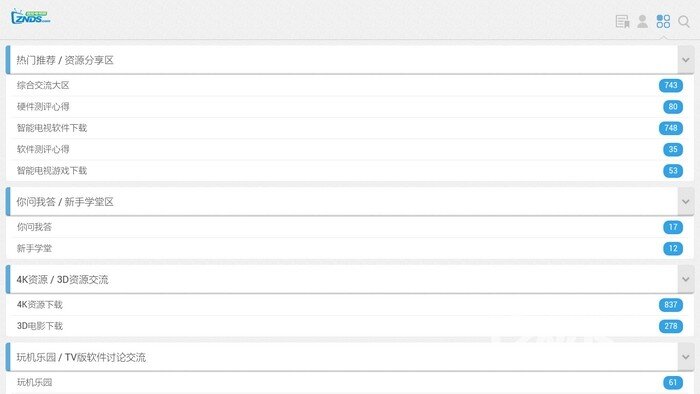Screen dimensions: 700x394
Task: Select the forum grid view icon
Action: (x=663, y=21)
